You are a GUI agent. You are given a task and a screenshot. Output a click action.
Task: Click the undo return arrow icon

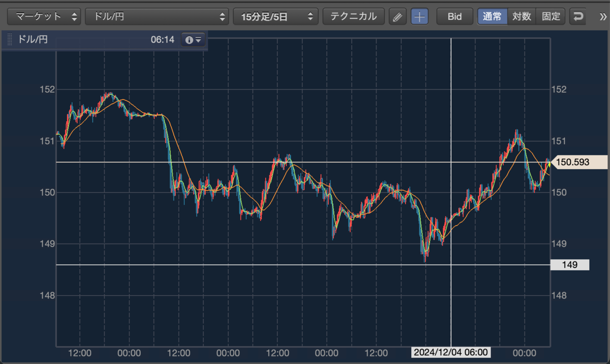(578, 17)
